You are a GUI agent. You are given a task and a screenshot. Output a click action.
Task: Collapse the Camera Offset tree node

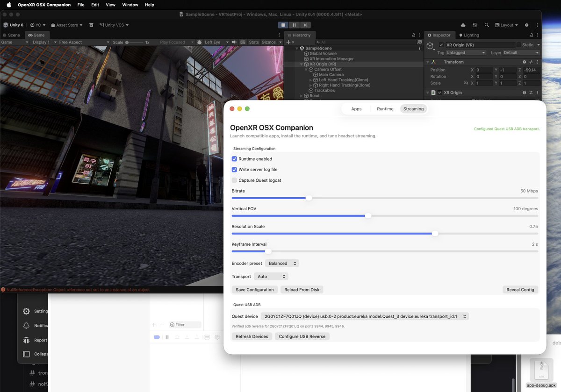click(306, 70)
